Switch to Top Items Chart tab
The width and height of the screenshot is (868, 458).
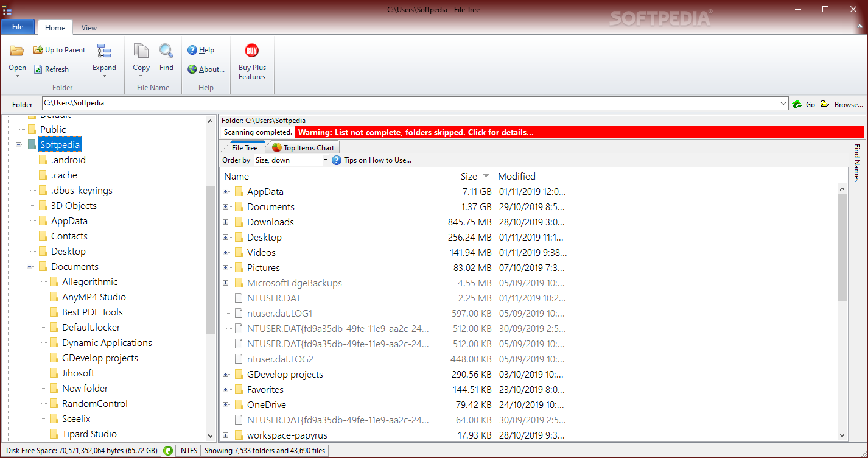point(303,147)
